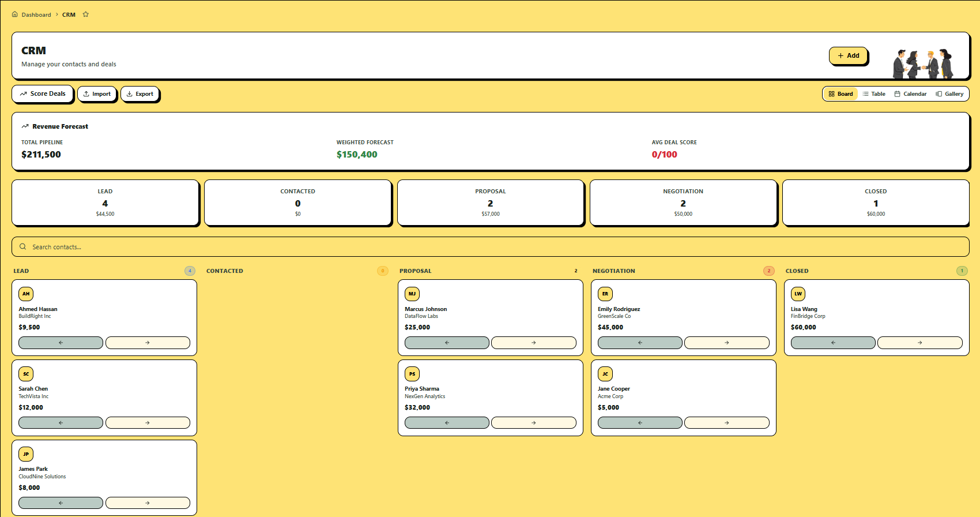Run Score Deals
The image size is (980, 517).
(x=43, y=93)
